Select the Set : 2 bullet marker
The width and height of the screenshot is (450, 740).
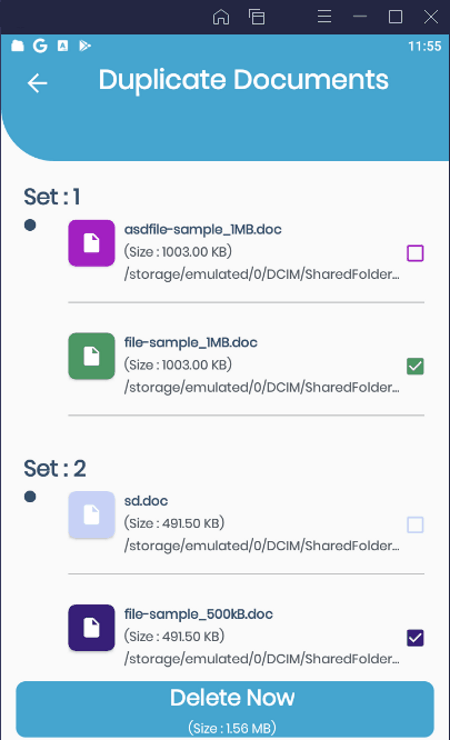coord(30,496)
